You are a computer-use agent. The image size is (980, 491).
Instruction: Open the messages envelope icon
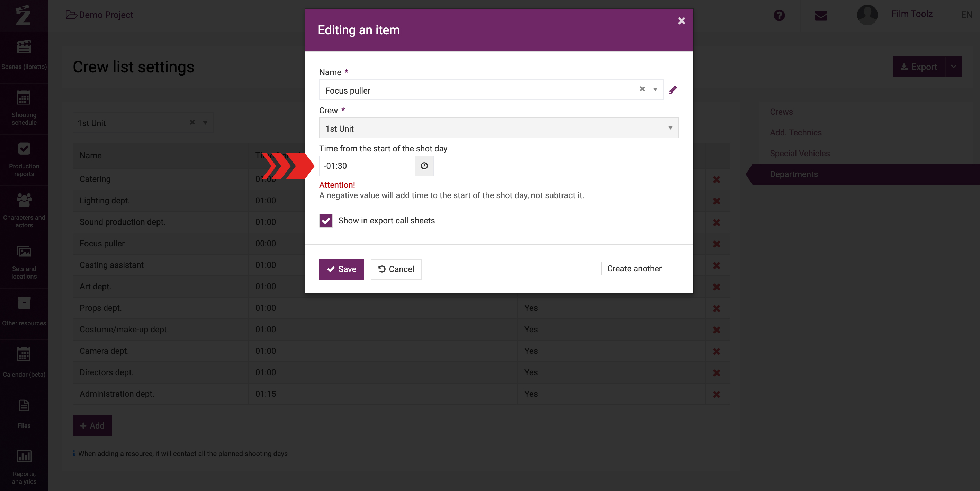(821, 16)
